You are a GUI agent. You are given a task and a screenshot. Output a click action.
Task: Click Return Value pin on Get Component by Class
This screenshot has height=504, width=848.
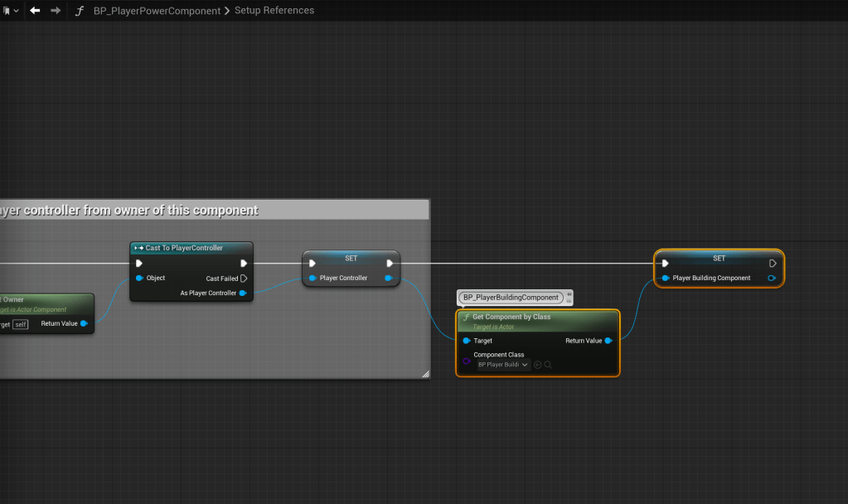[x=609, y=341]
